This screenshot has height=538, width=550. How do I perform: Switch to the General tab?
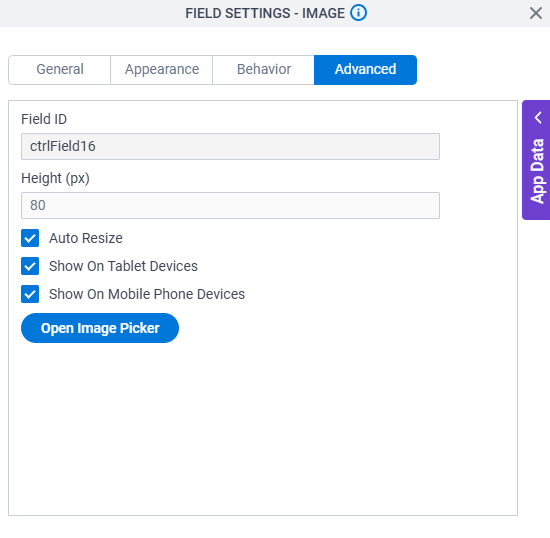tap(60, 69)
